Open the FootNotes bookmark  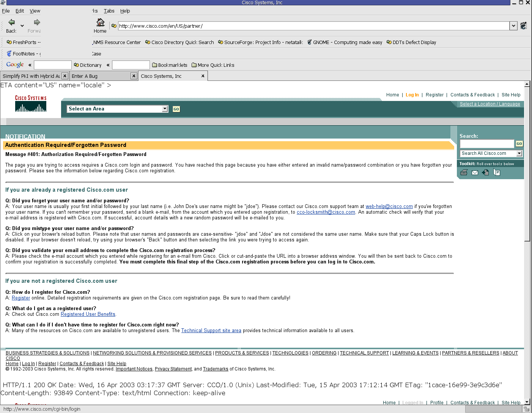click(x=24, y=54)
